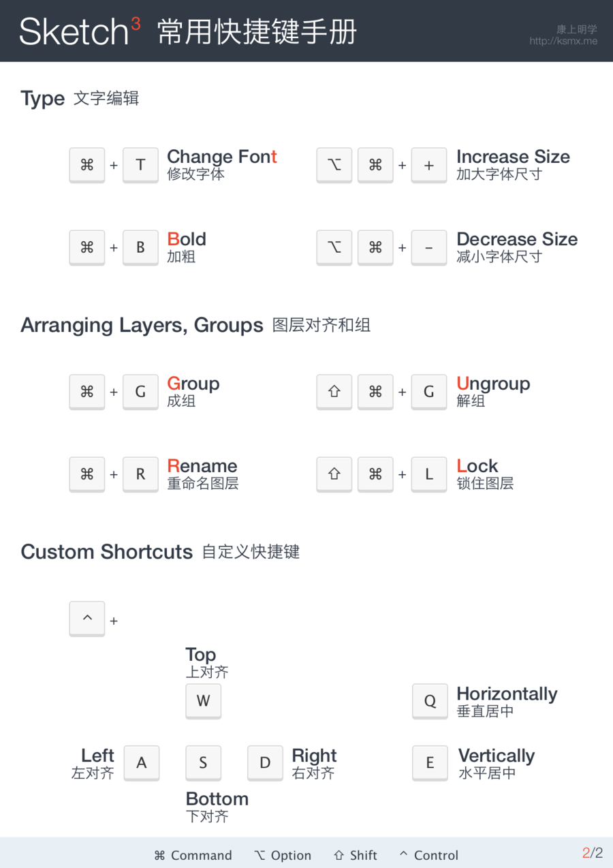613x868 pixels.
Task: Click the Q key beside Horizontally
Action: click(x=430, y=701)
